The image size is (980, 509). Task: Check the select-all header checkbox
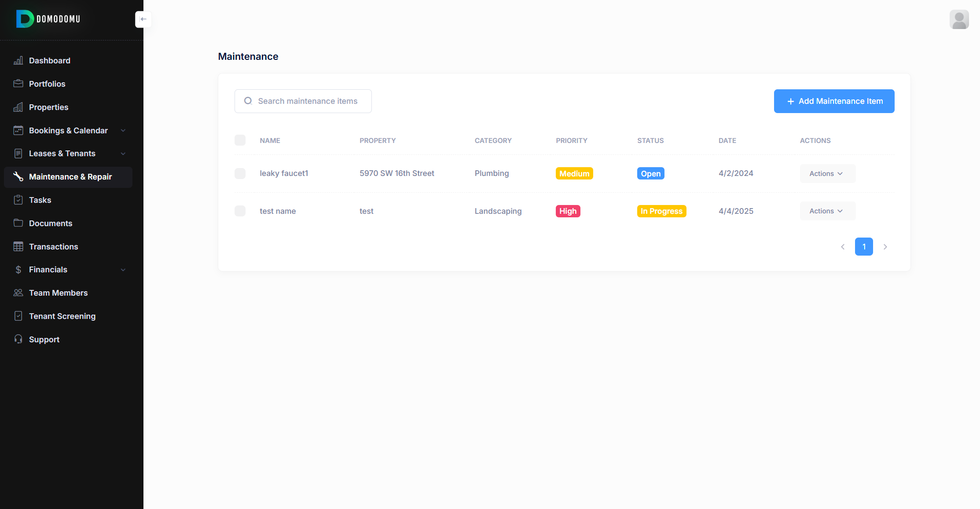click(240, 140)
